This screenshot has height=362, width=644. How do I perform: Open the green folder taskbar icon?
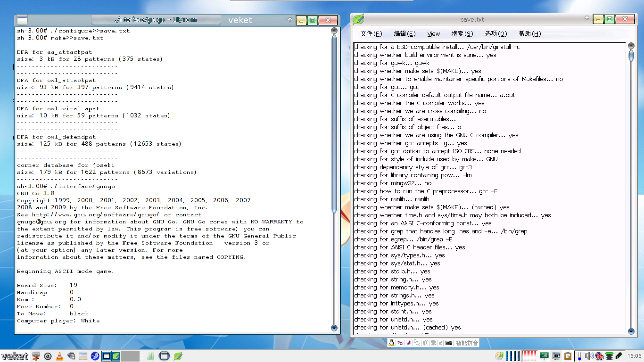(x=152, y=356)
